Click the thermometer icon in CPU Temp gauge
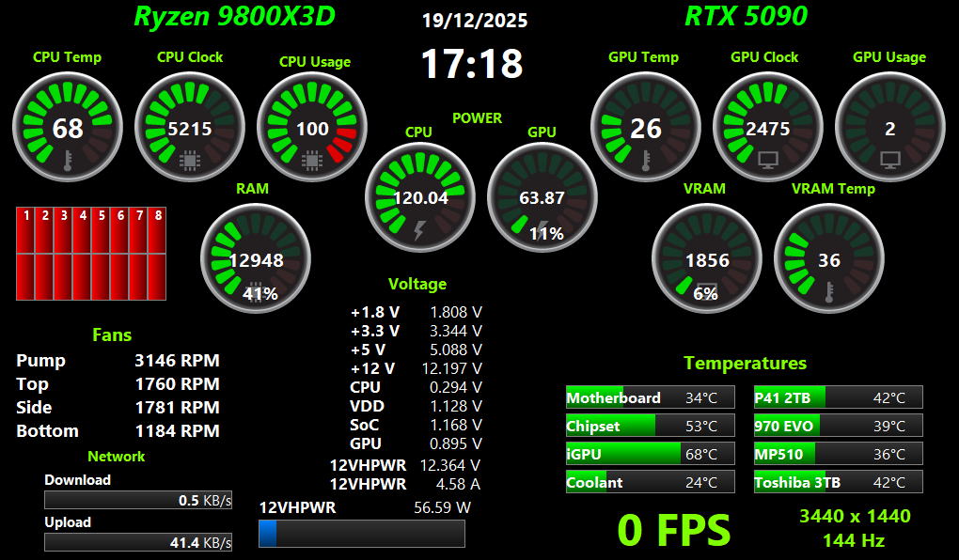Screen dimensions: 959x560 tap(68, 161)
